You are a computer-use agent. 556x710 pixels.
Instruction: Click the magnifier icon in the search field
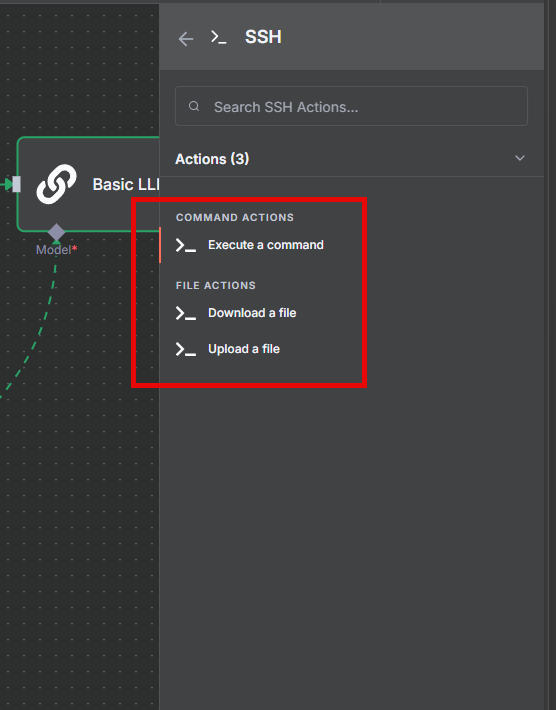click(x=194, y=106)
